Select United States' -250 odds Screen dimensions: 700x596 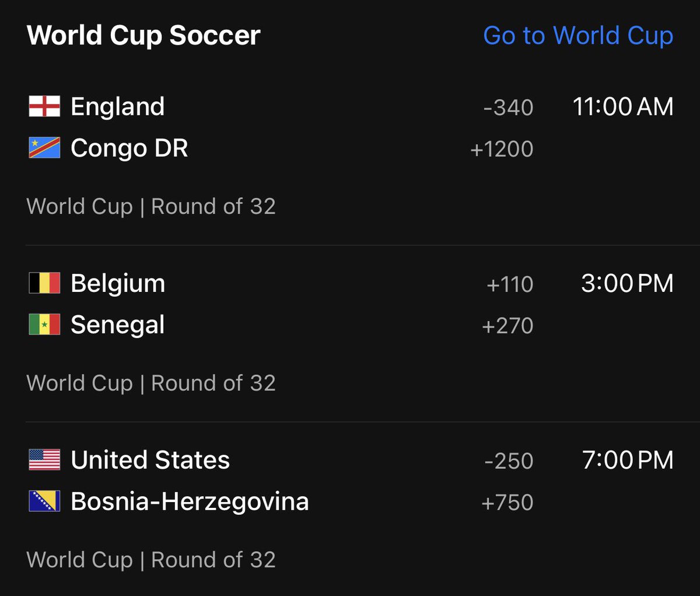(509, 461)
